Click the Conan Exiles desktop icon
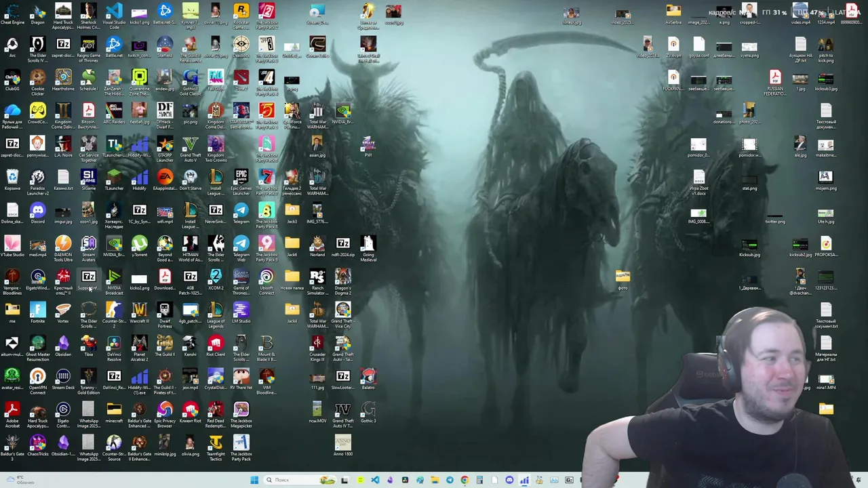Screen dimensions: 868x488 click(317, 45)
